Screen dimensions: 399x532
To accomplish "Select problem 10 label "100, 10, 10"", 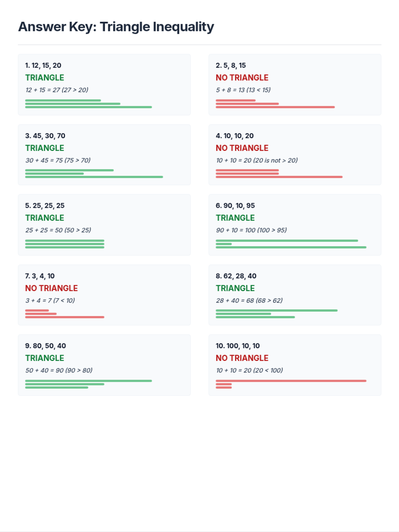I will [238, 346].
